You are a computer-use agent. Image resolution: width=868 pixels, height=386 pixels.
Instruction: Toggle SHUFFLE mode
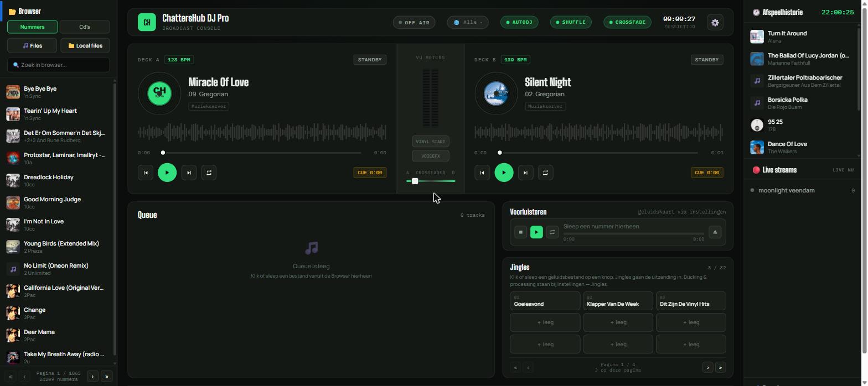[571, 22]
